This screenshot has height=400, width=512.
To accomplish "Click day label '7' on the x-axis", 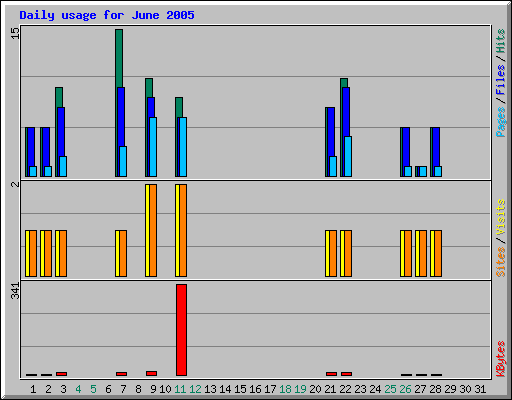I will (x=123, y=389).
